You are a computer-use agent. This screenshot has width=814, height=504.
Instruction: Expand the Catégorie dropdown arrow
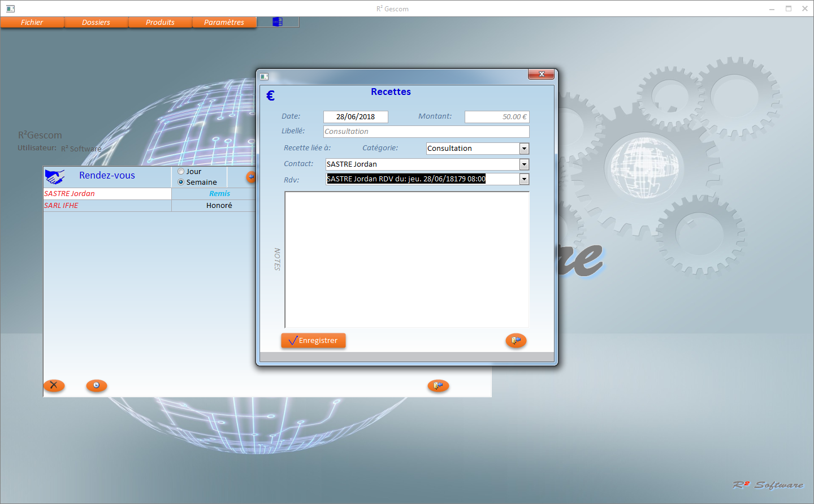tap(525, 149)
